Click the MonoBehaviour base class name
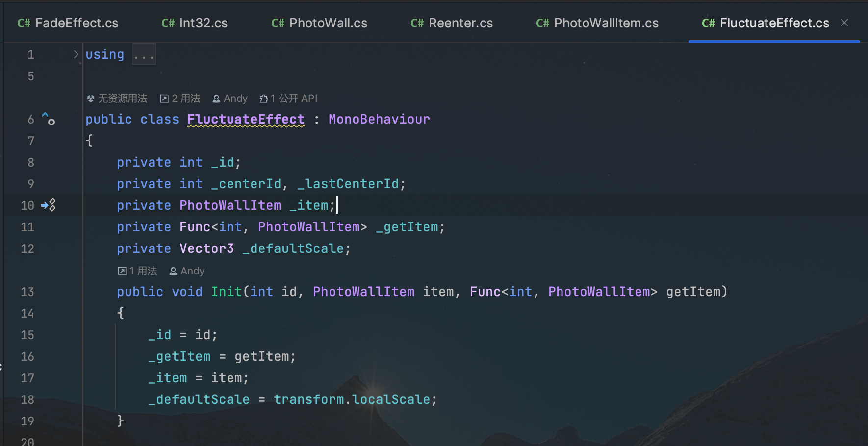868x446 pixels. coord(379,119)
